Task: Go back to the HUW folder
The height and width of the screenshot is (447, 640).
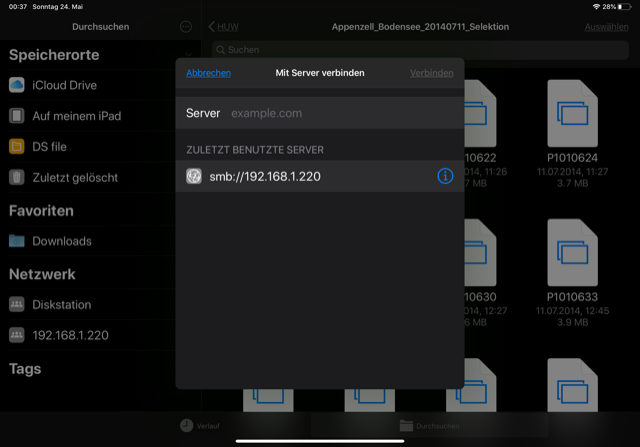Action: tap(225, 26)
